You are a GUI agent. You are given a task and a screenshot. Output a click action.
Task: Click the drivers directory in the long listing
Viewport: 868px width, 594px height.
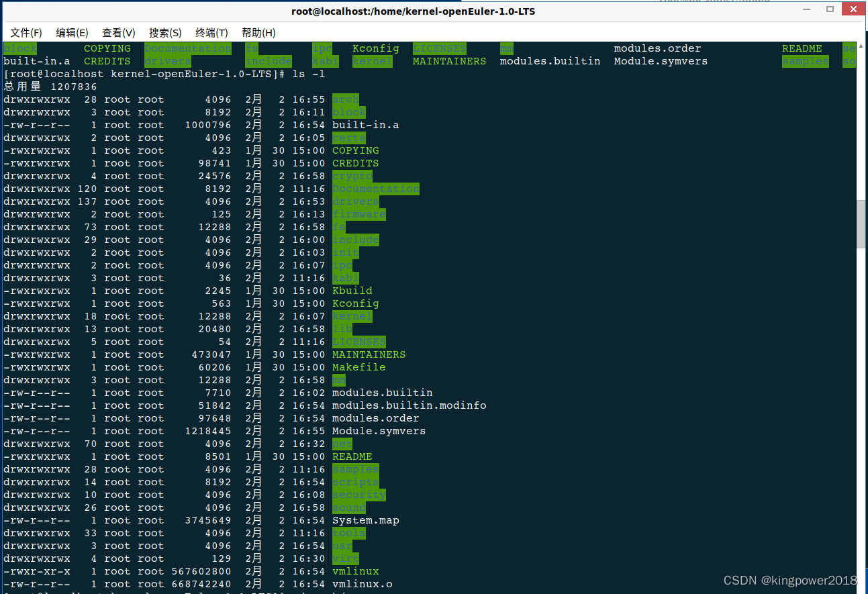355,201
